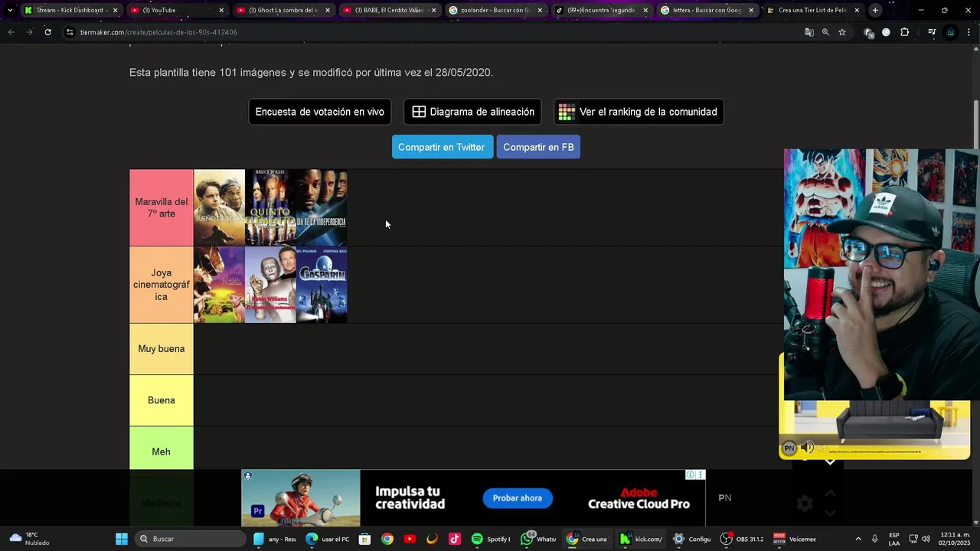Select Sueño de Fuga movie poster

pyautogui.click(x=219, y=207)
